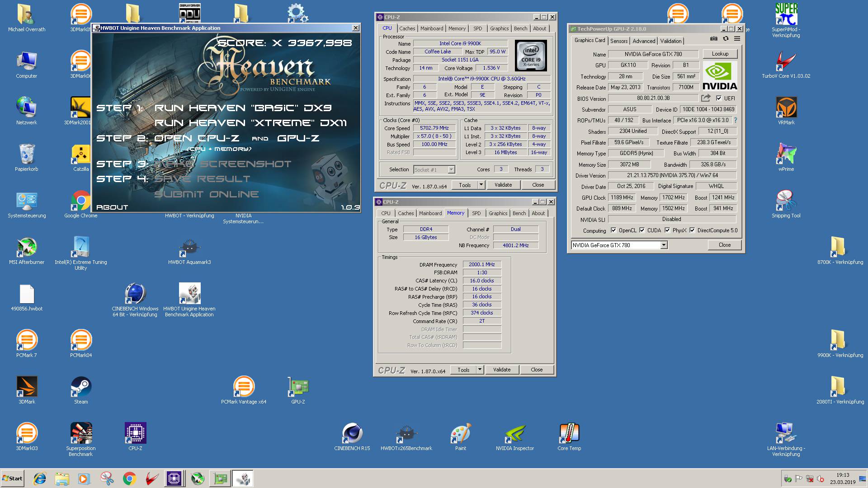
Task: Open Bench tab in top CPU-Z window
Action: click(520, 28)
